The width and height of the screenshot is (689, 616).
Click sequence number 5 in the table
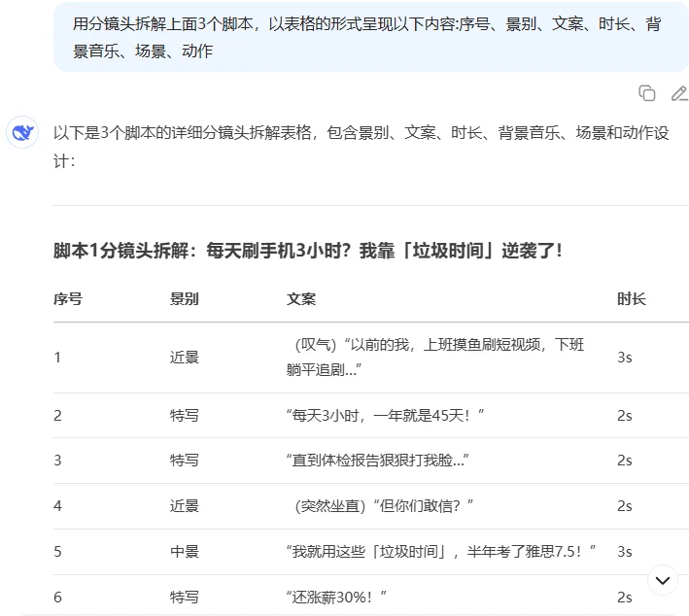(x=57, y=552)
